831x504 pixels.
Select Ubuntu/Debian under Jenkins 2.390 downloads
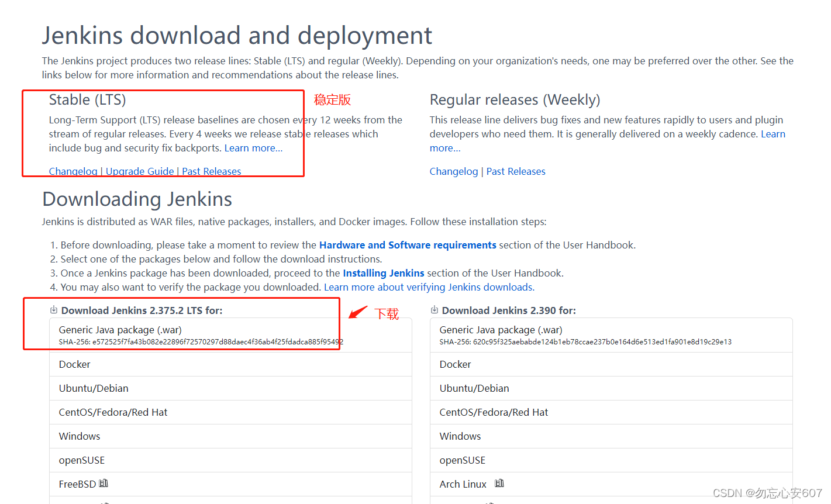pos(611,388)
